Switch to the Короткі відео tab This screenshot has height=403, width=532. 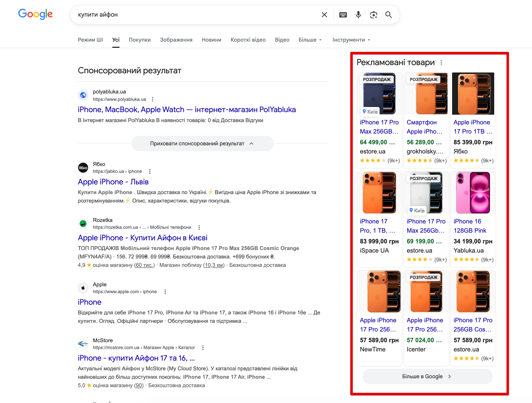248,40
